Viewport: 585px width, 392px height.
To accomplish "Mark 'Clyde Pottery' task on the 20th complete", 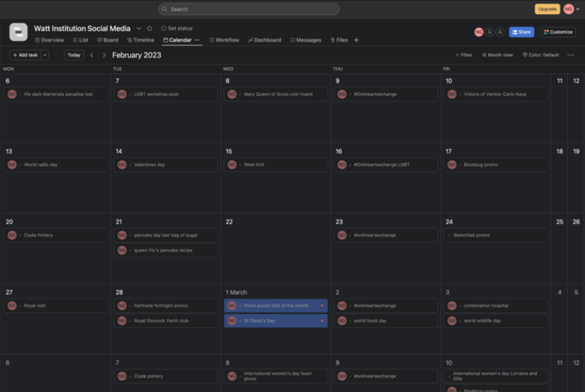I will click(x=21, y=235).
